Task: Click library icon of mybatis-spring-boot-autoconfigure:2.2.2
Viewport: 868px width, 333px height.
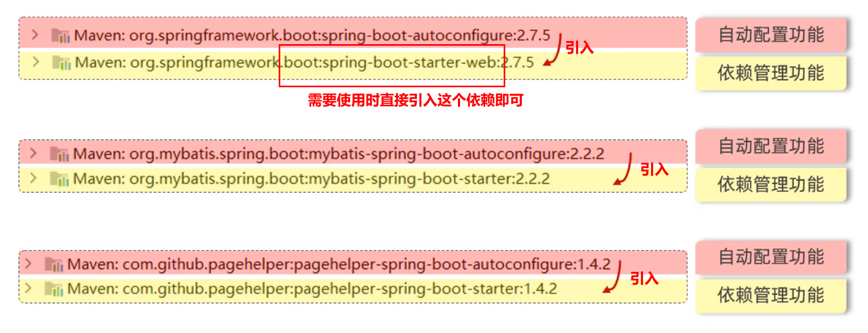Action: click(60, 154)
